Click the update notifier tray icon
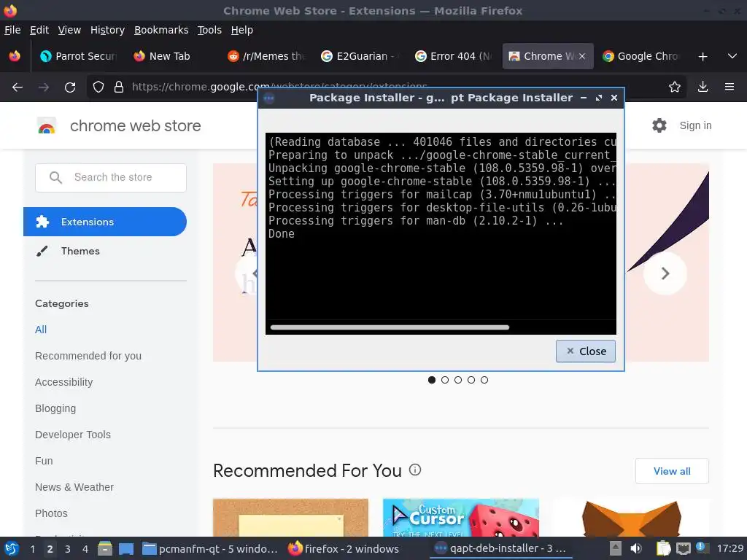Viewport: 747px width, 560px height. coord(701,548)
